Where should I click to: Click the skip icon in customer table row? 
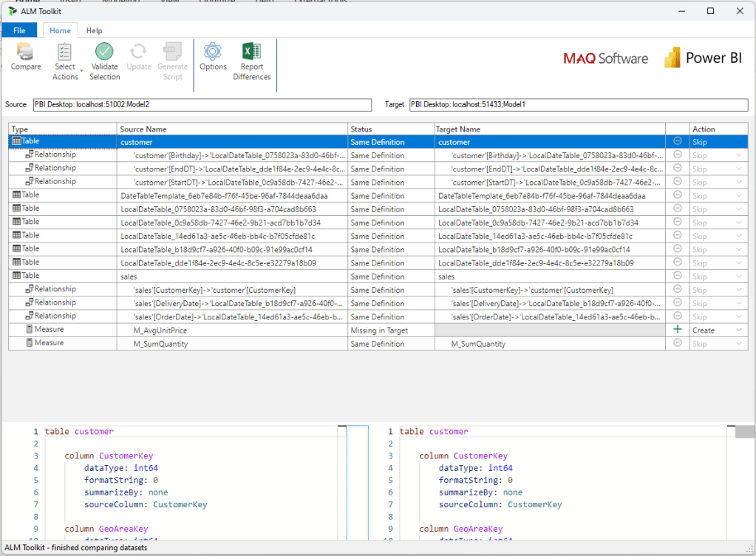pos(677,141)
